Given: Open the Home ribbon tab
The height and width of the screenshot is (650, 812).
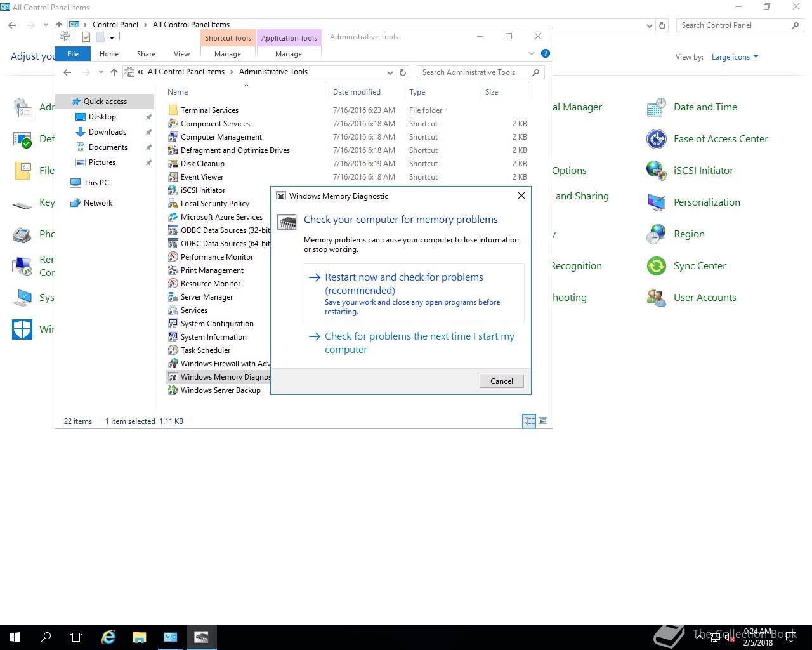Looking at the screenshot, I should coord(109,54).
